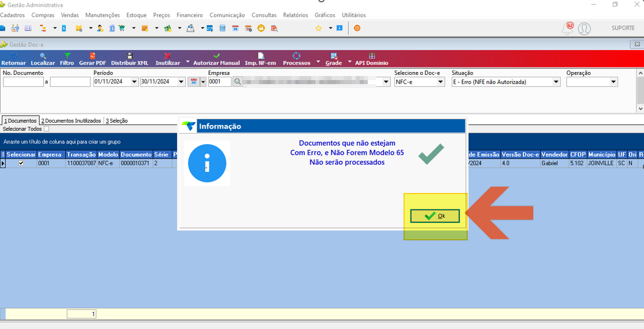The height and width of the screenshot is (329, 644).
Task: Click the calendar with gear icon
Action: coord(248,28)
